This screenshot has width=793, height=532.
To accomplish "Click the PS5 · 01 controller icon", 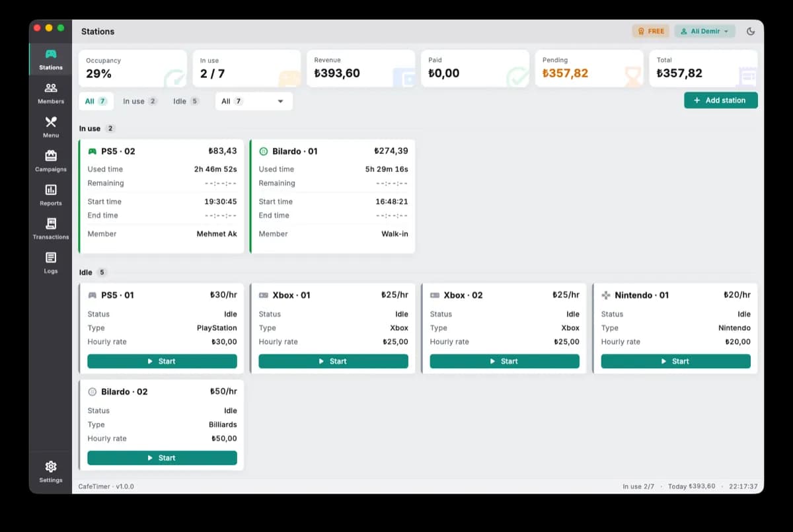I will pos(93,295).
